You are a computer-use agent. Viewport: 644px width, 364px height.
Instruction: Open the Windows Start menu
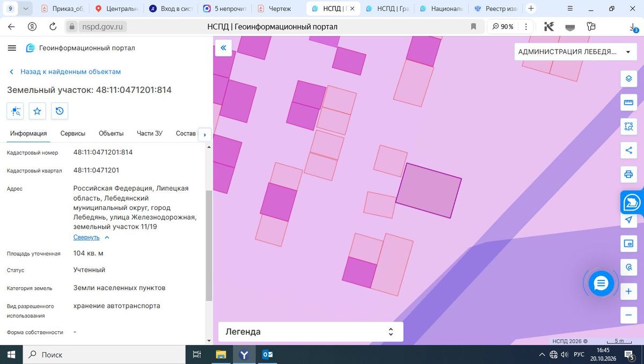(11, 354)
